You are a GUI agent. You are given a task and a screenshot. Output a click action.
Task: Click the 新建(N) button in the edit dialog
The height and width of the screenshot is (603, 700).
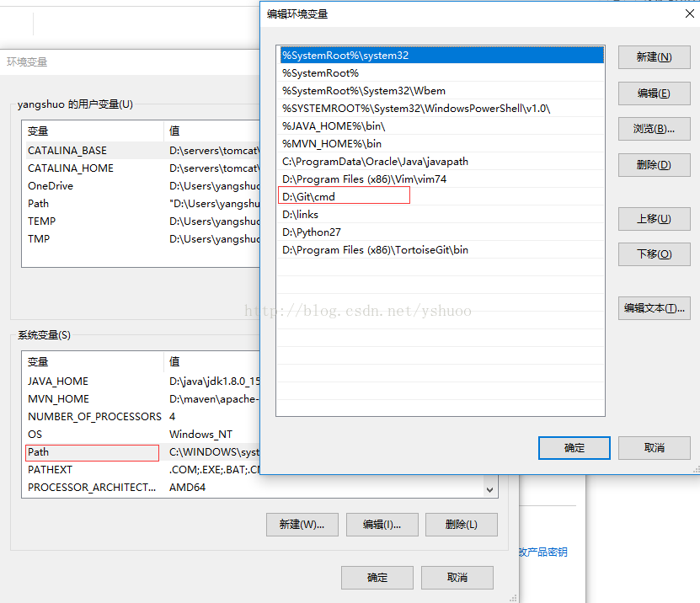coord(654,57)
